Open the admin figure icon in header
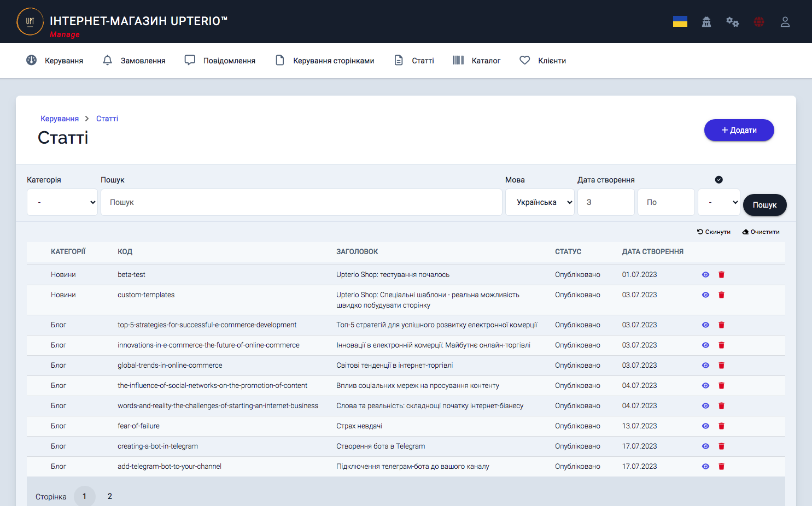 pos(706,22)
